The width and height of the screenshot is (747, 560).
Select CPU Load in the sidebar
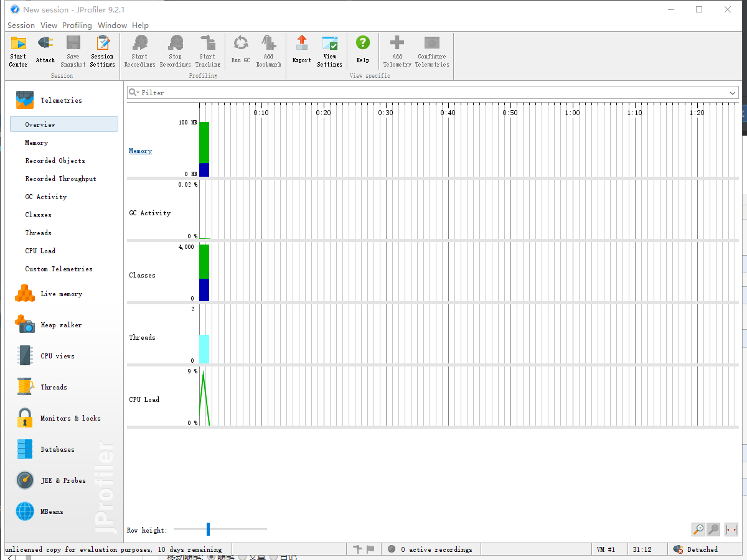coord(40,251)
